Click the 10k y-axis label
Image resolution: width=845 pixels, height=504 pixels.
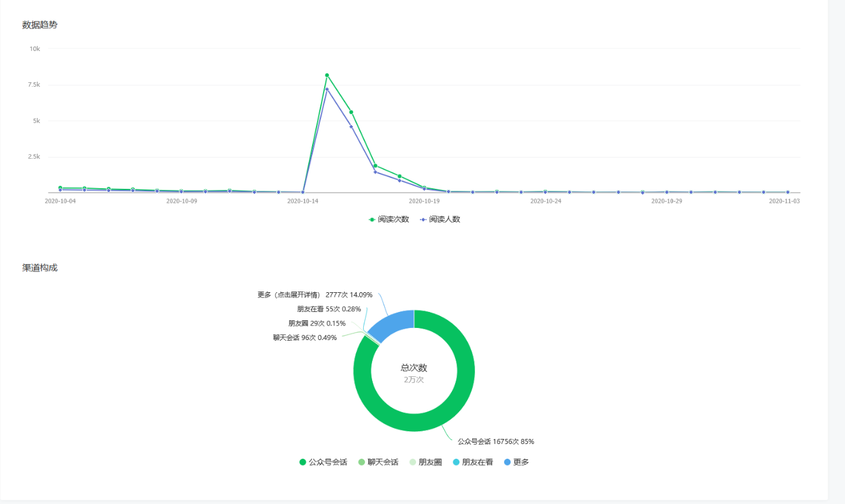point(35,49)
